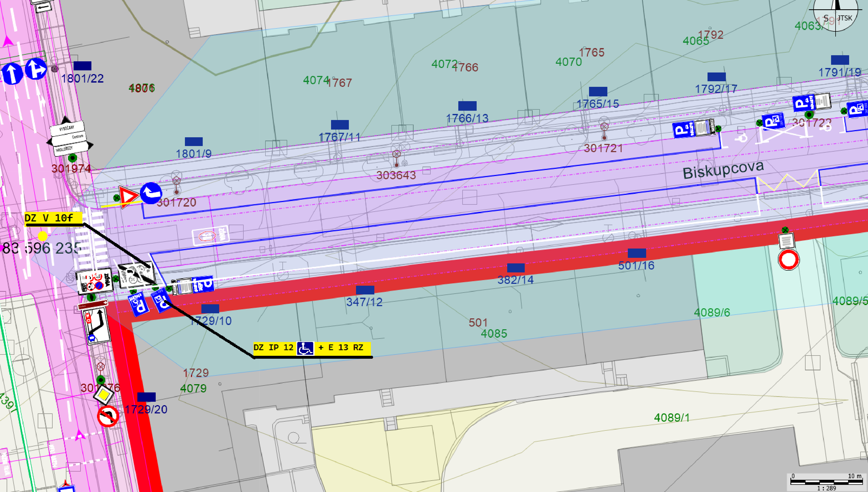
Task: Click the house number 501/16 label
Action: point(636,266)
